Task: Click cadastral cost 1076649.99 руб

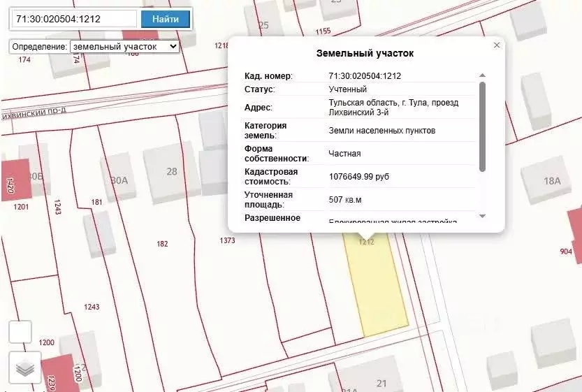Action: click(x=358, y=177)
